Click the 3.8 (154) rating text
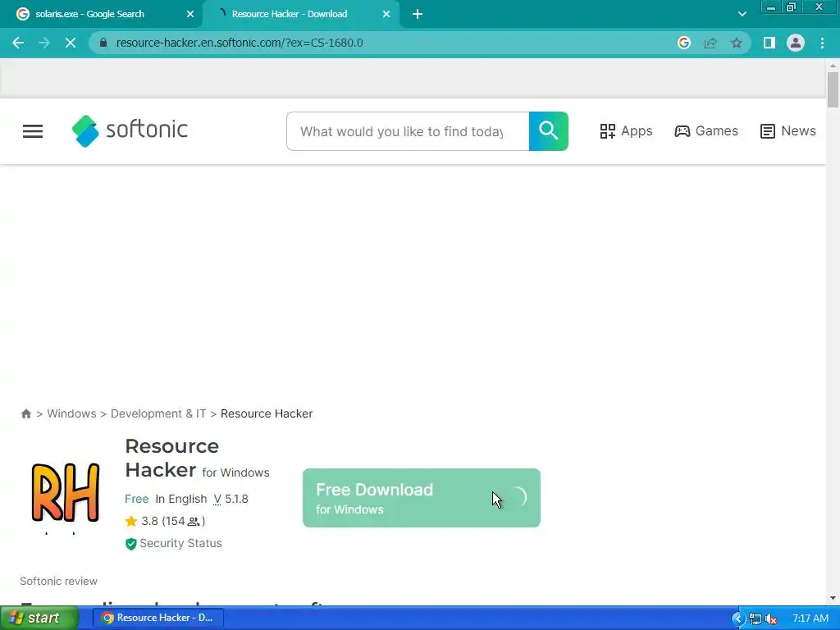 [x=173, y=521]
